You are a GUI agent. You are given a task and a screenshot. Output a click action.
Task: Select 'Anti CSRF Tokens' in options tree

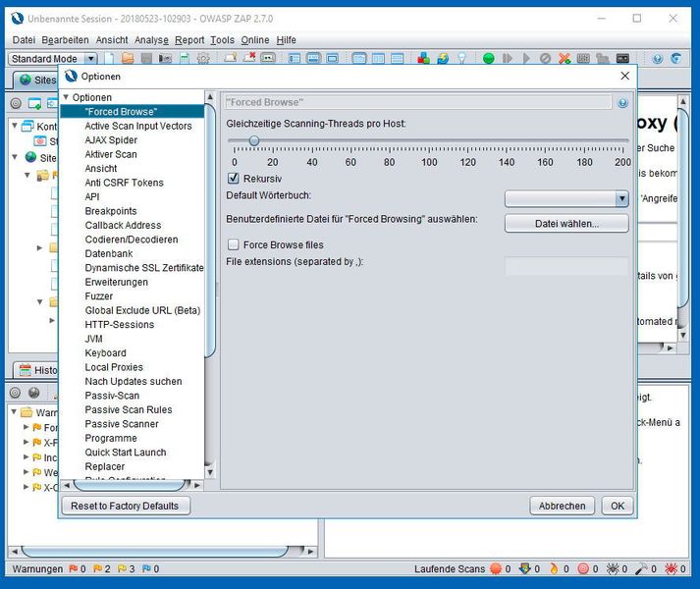[124, 183]
